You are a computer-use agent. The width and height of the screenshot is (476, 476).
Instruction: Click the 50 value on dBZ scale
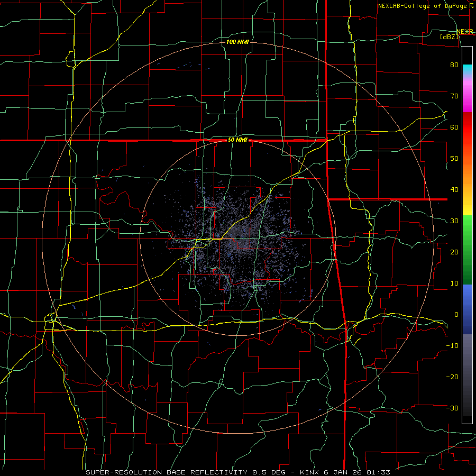tap(454, 159)
